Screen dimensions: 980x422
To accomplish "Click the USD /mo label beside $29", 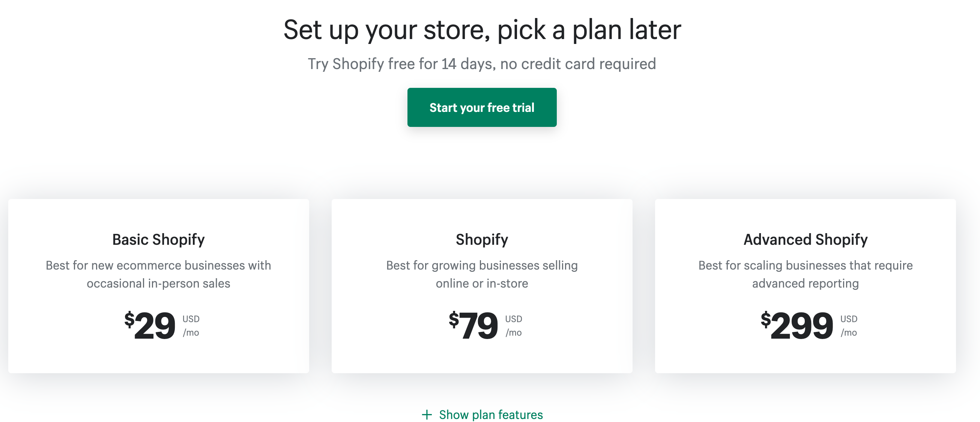I will (191, 326).
